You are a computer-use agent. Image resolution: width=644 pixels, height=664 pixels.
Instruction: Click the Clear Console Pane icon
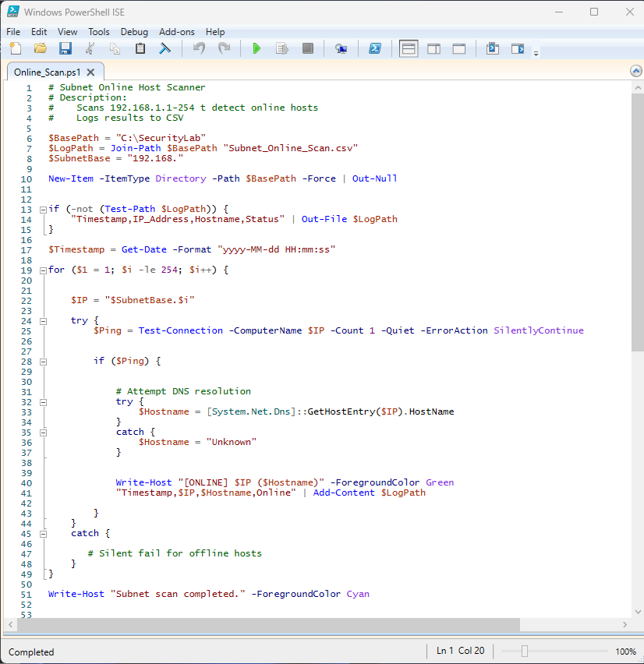tap(165, 48)
